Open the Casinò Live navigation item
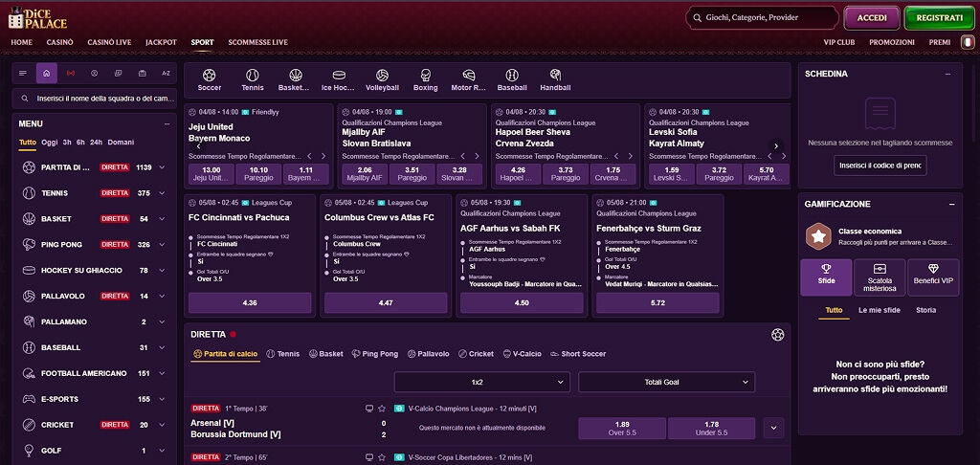This screenshot has height=465, width=980. (x=109, y=42)
